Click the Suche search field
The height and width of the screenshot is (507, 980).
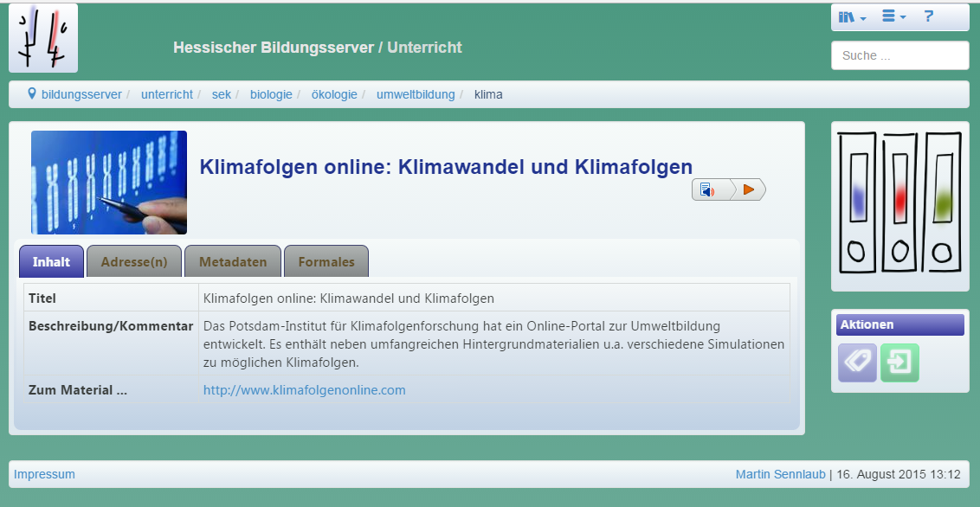point(899,55)
